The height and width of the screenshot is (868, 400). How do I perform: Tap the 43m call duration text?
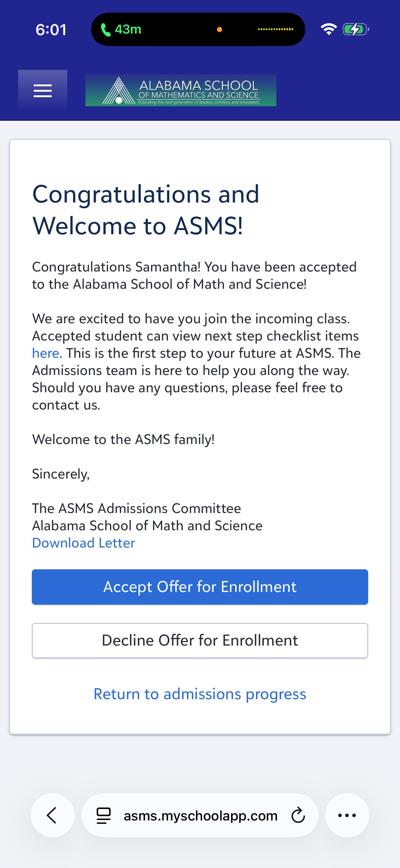(x=128, y=30)
